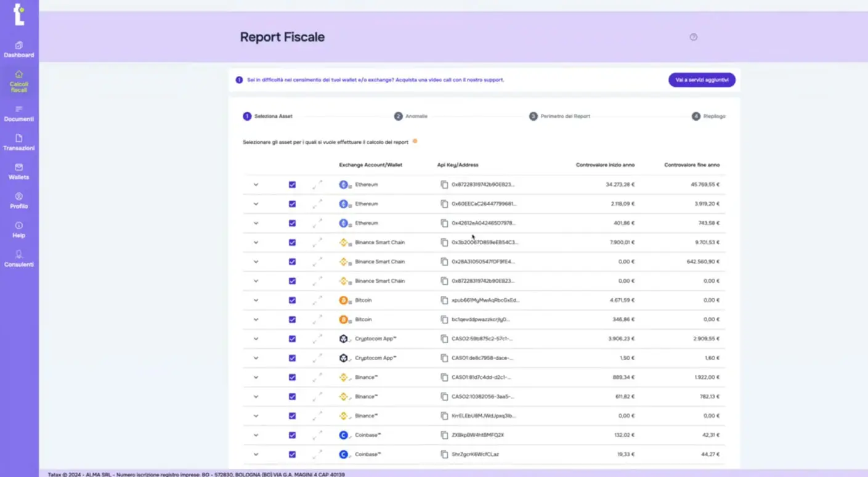Select Calcoli fiscali in the sidebar

coord(19,81)
